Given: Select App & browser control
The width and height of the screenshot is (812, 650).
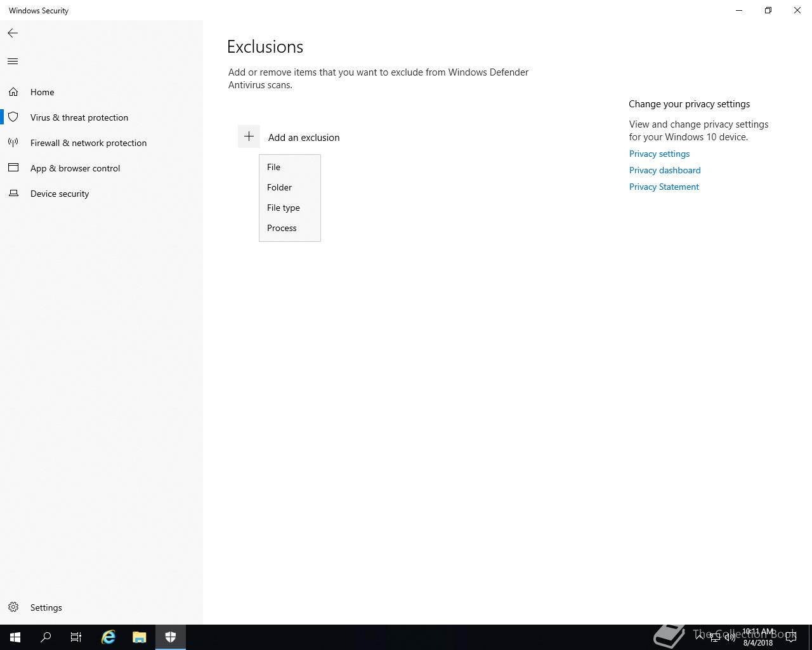Looking at the screenshot, I should [x=101, y=168].
